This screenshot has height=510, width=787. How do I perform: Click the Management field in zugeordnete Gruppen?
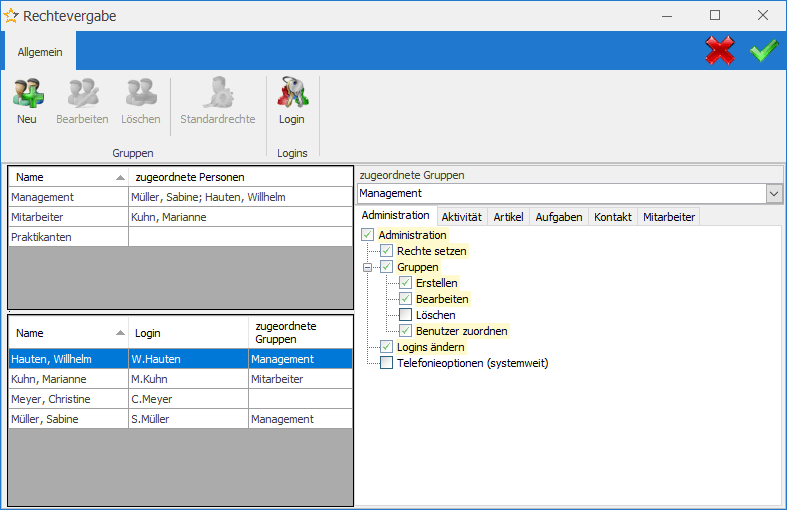(x=562, y=193)
